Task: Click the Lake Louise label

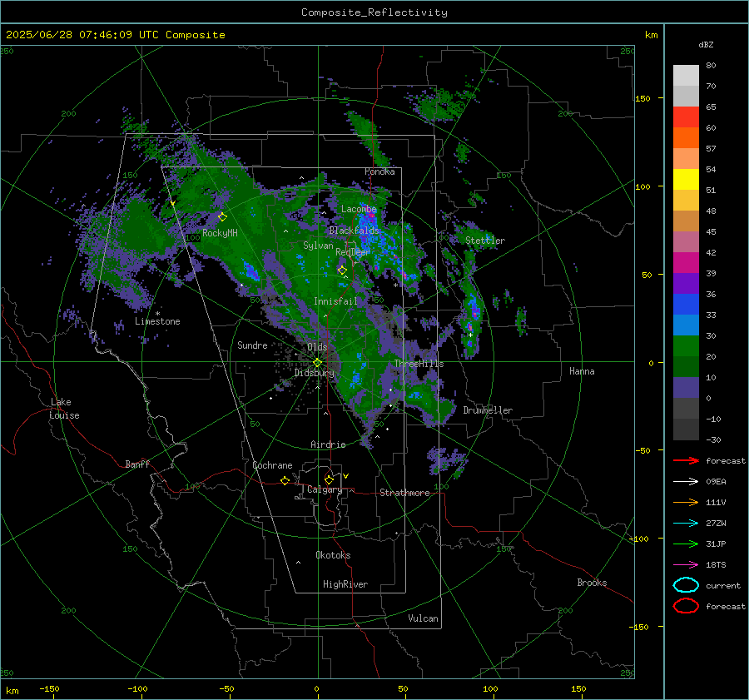Action: click(x=64, y=409)
